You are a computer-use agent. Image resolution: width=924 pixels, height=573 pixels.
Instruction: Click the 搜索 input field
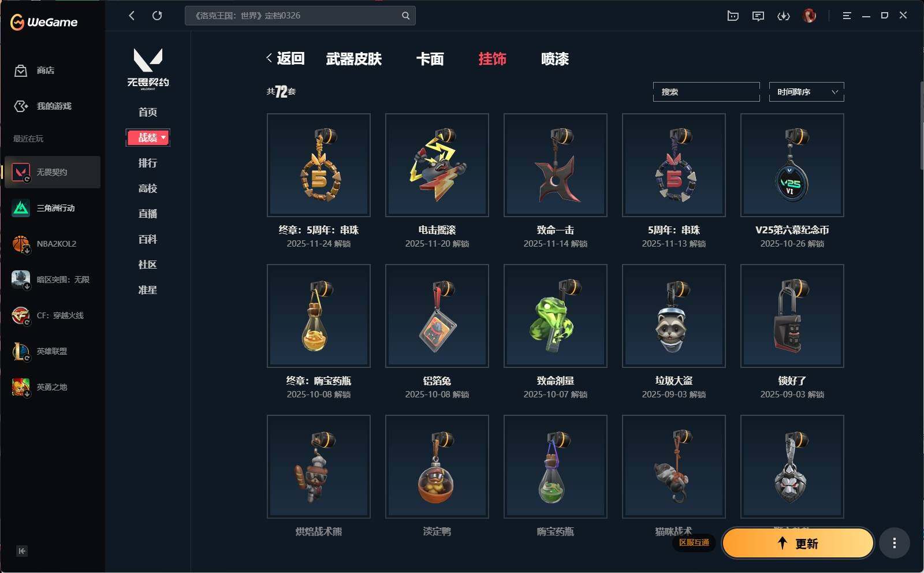pyautogui.click(x=706, y=92)
